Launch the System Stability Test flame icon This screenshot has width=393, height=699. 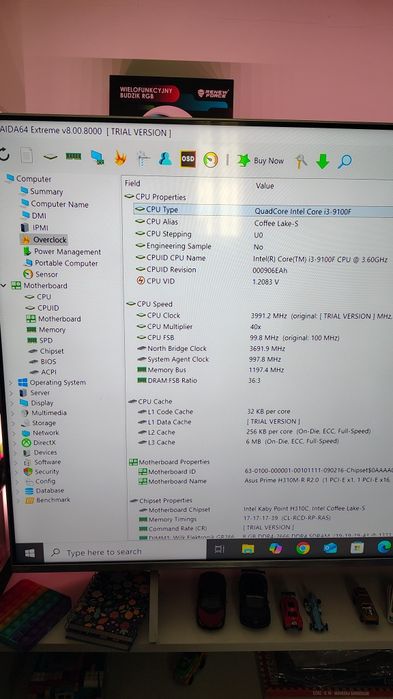coord(120,158)
